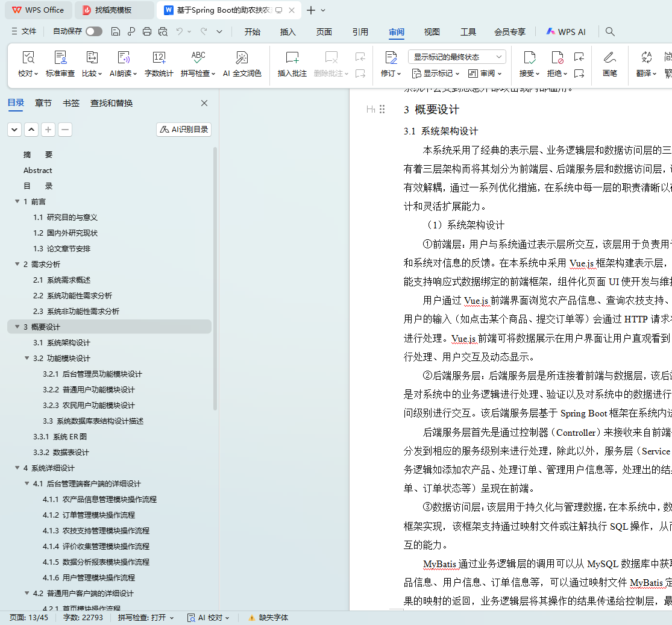Screen dimensions: 672x625
Task: Close the navigation pane with X
Action: pyautogui.click(x=204, y=103)
